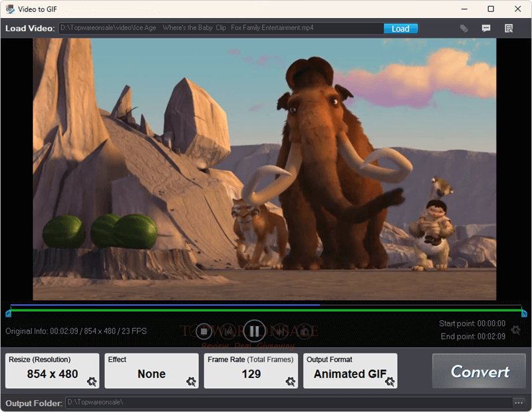The width and height of the screenshot is (532, 412).
Task: Click the tag icon in top bar
Action: tap(464, 29)
